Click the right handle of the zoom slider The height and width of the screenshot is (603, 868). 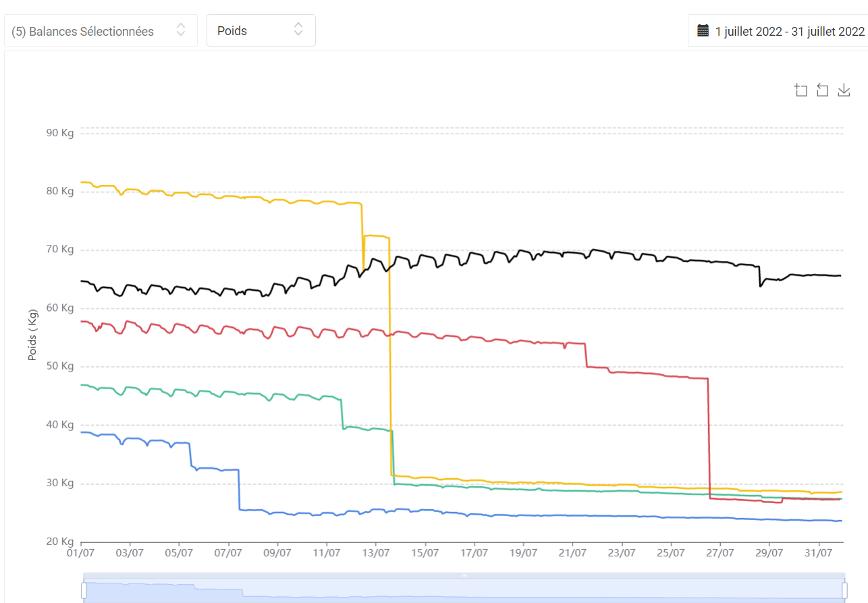point(845,590)
